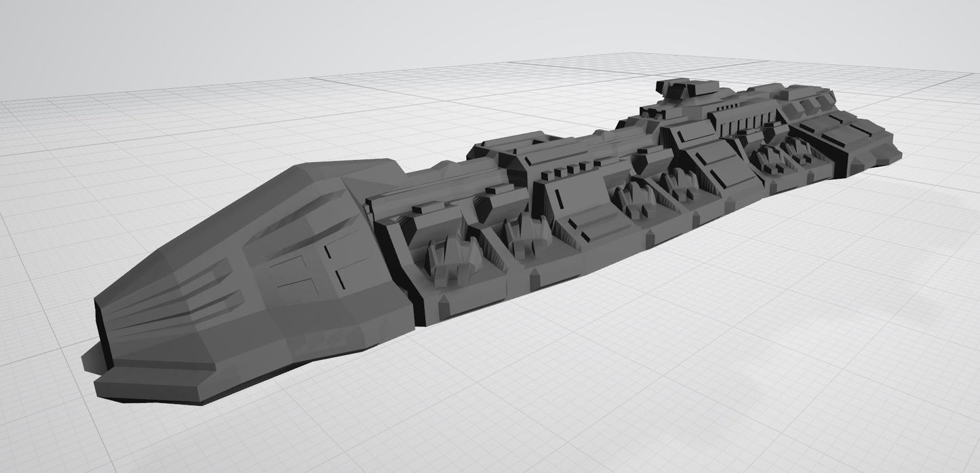Click the top turret on the rear superstructure
The width and height of the screenshot is (980, 473).
(685, 89)
